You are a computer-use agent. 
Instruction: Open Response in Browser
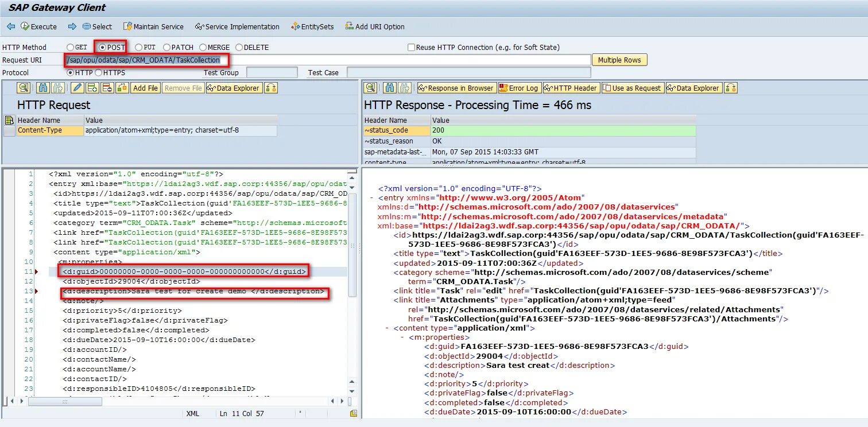456,88
